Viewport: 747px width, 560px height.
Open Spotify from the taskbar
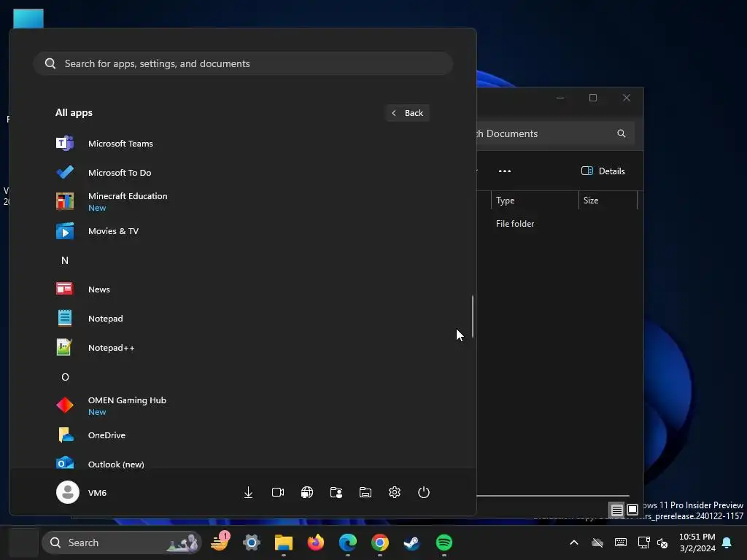pos(444,542)
